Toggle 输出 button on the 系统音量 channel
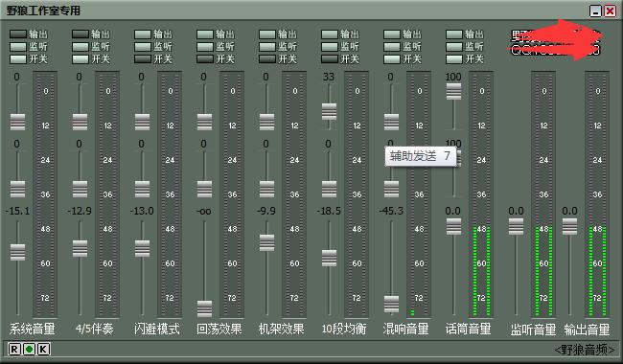 (x=18, y=34)
